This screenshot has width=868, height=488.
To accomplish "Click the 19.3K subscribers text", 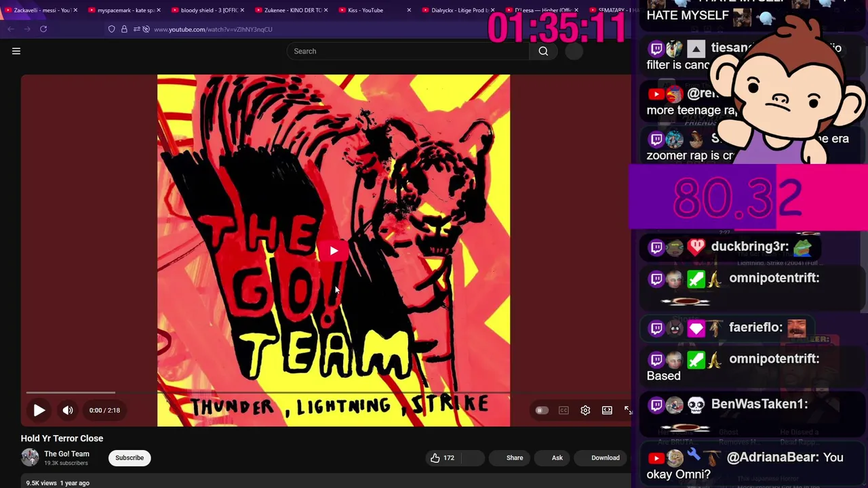I will pos(66,463).
